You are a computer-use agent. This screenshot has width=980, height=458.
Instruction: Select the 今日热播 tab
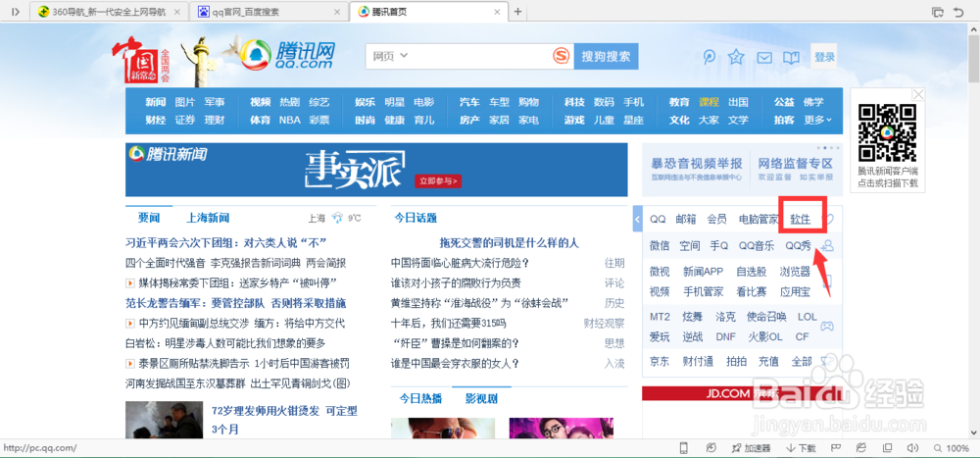pyautogui.click(x=420, y=398)
